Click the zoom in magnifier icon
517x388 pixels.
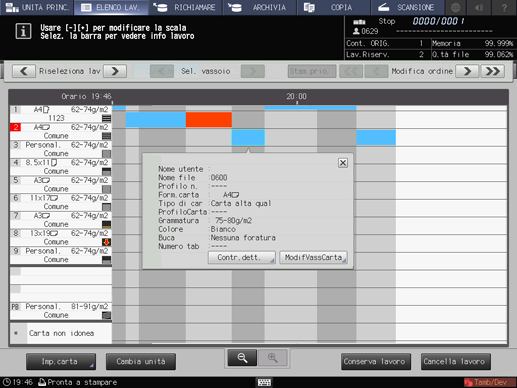click(272, 358)
